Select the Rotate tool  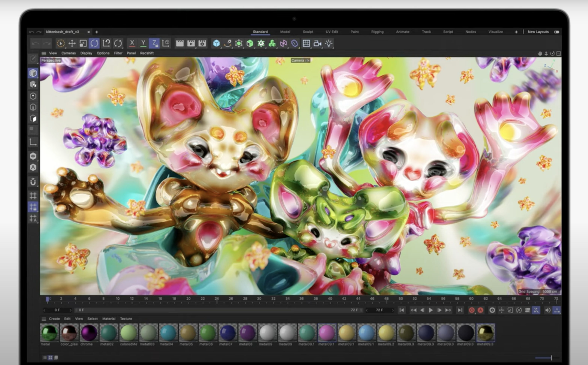[94, 43]
